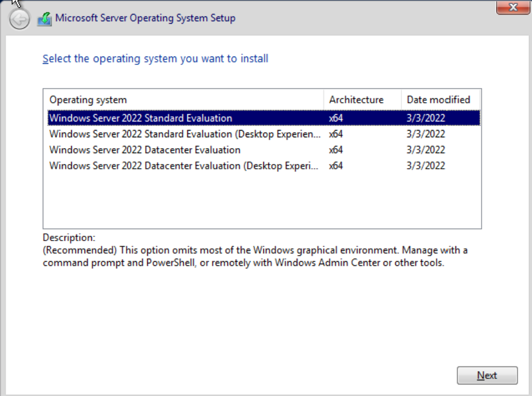
Task: Click the window title text
Action: pos(145,18)
